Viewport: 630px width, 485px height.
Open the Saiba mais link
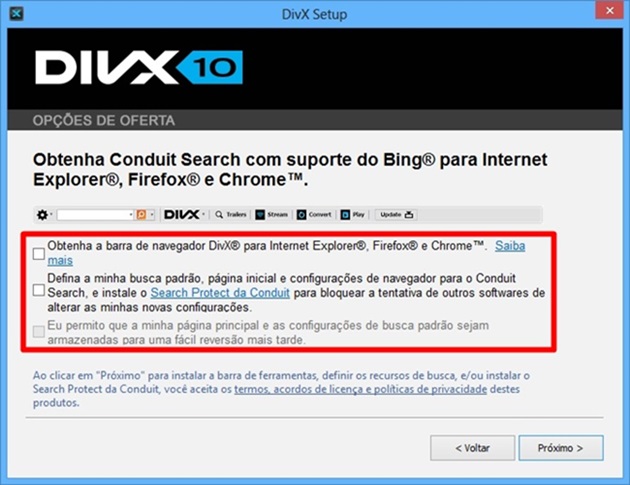tap(510, 246)
